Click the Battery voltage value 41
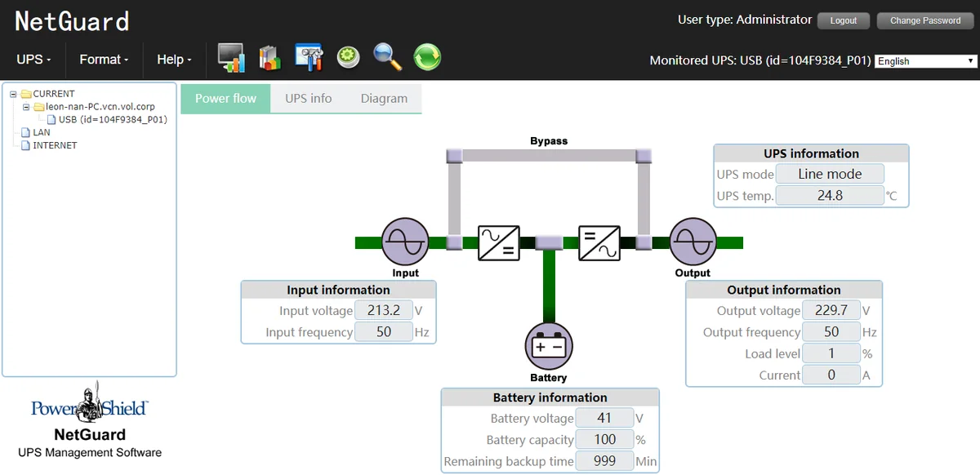 click(x=605, y=418)
